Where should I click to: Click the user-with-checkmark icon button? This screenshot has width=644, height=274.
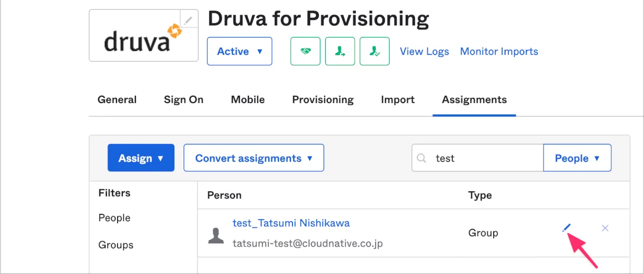[375, 52]
